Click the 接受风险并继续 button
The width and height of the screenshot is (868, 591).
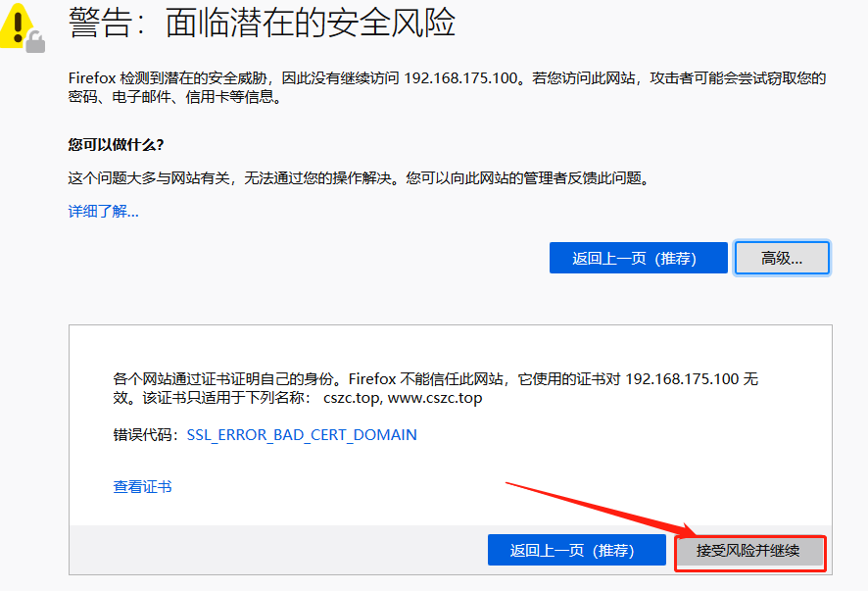pos(748,551)
